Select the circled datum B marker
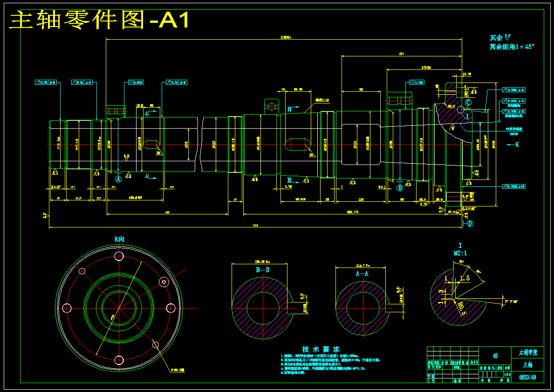Viewport: 554px width, 392px height. (400, 188)
